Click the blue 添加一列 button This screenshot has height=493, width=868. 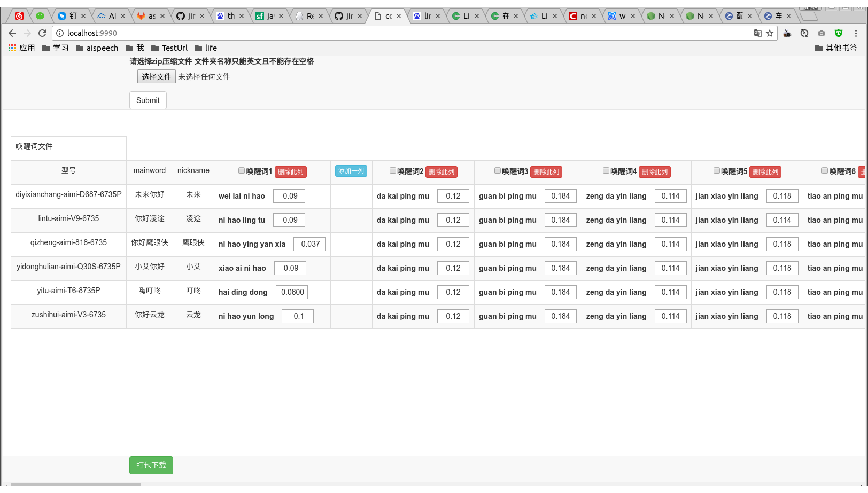351,171
